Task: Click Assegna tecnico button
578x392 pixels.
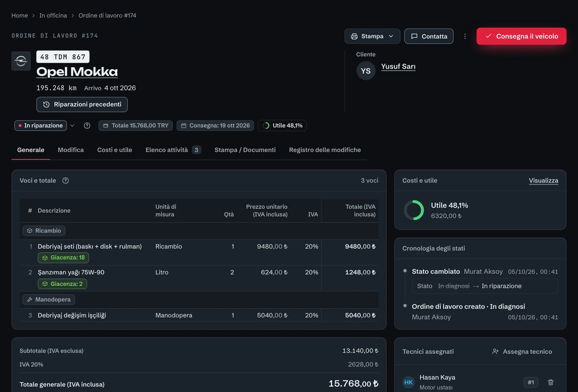Action: point(522,352)
